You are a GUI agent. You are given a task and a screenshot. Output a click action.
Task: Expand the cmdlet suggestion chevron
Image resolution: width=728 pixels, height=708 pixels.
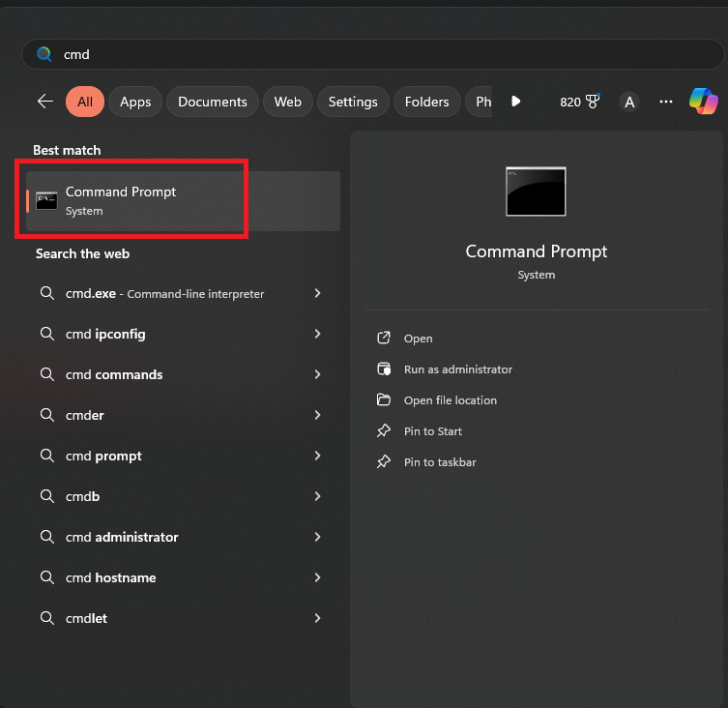(x=317, y=618)
